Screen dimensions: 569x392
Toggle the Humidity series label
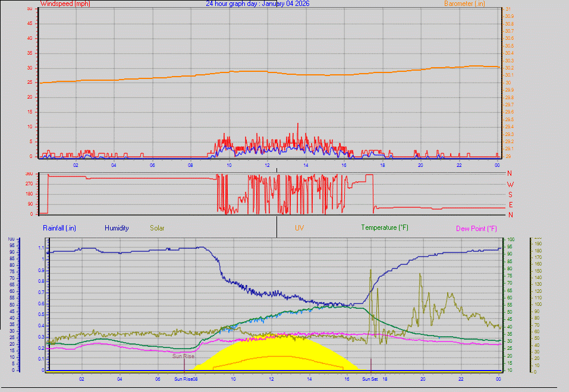[x=117, y=227]
